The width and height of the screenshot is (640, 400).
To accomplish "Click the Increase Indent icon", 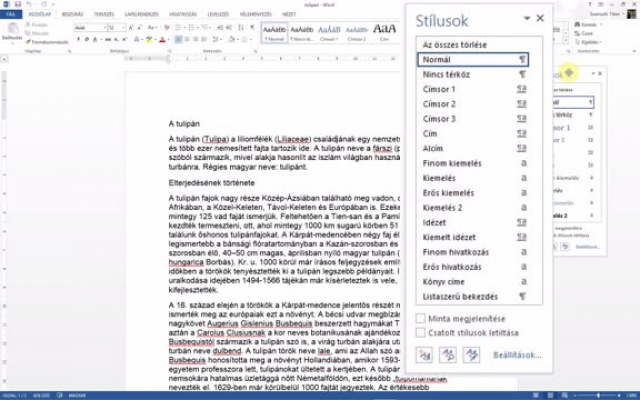I will click(x=229, y=28).
